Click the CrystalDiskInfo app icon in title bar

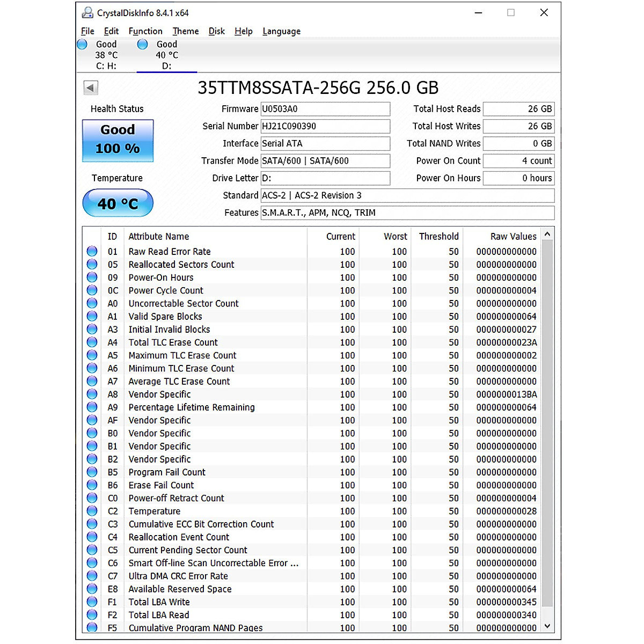87,12
